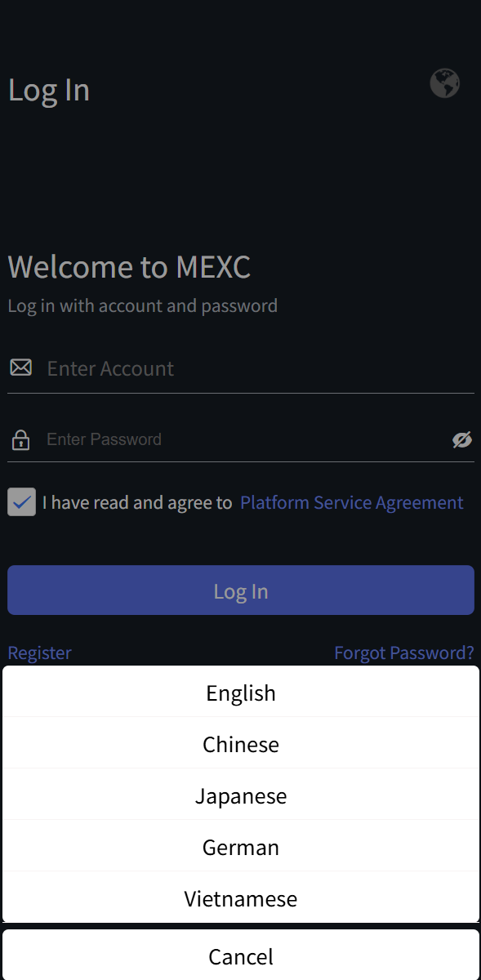Open the Register link
Screen dimensions: 481x980
click(x=39, y=653)
